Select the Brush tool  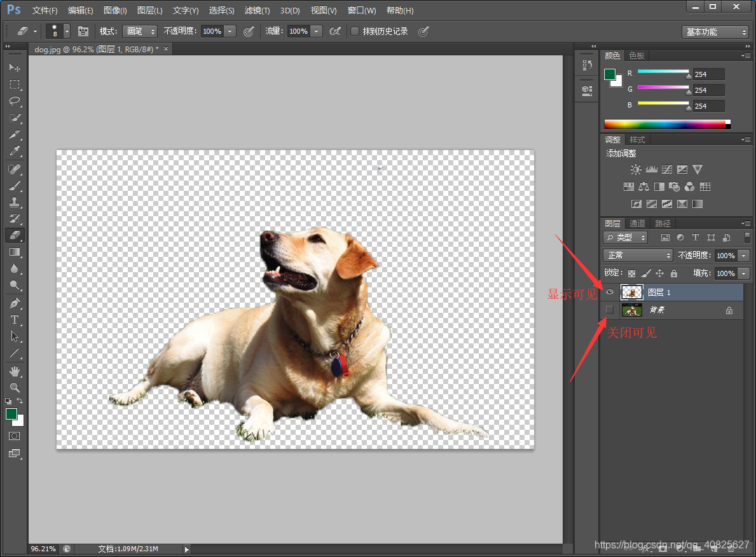tap(15, 186)
